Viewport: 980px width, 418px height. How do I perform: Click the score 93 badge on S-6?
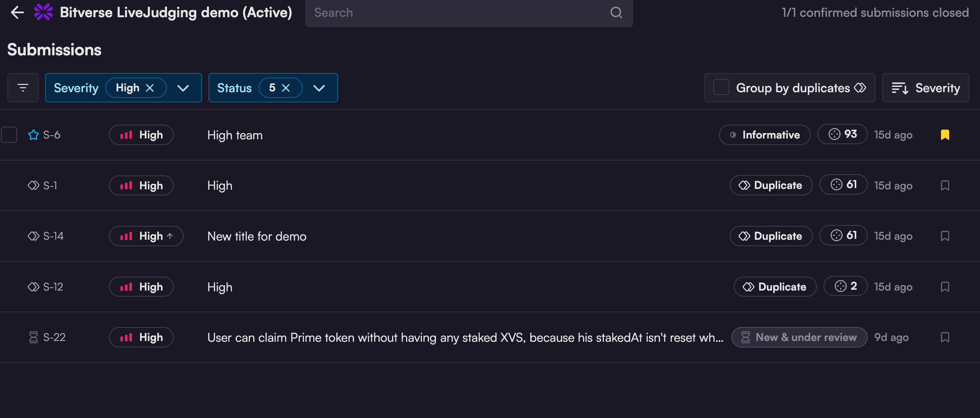tap(842, 134)
